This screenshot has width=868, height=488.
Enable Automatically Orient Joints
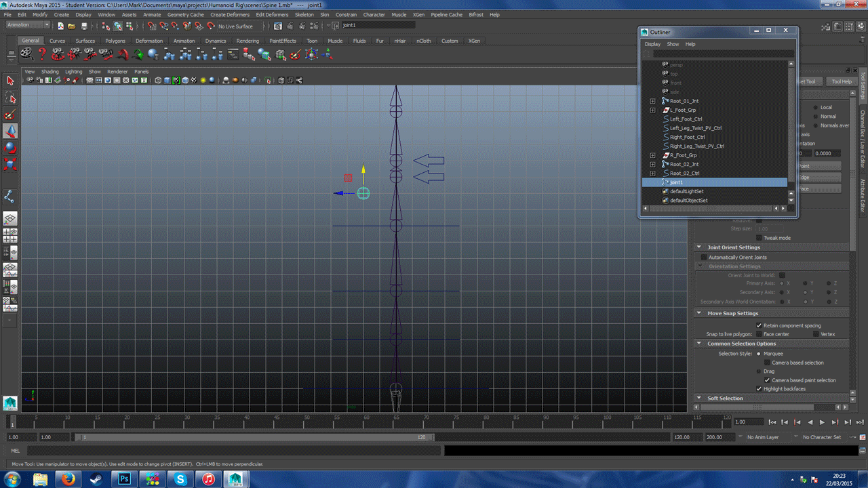pyautogui.click(x=703, y=257)
